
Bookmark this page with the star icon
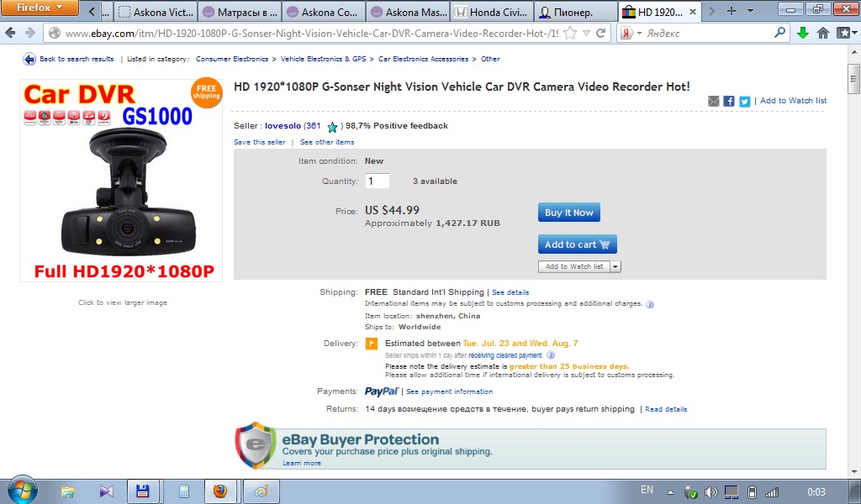571,33
